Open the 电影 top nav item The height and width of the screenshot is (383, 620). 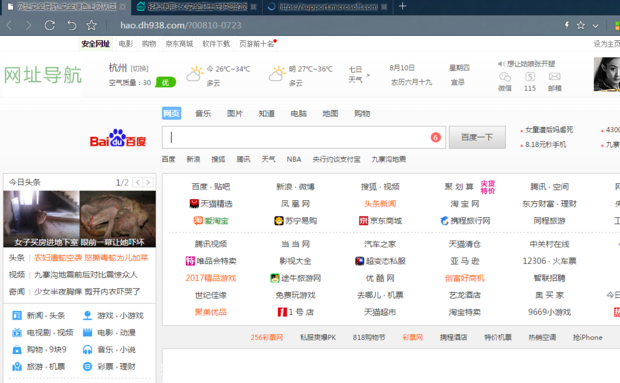(126, 44)
